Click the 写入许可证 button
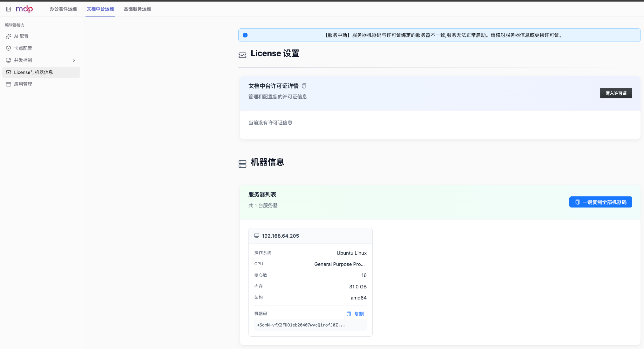 click(x=616, y=93)
